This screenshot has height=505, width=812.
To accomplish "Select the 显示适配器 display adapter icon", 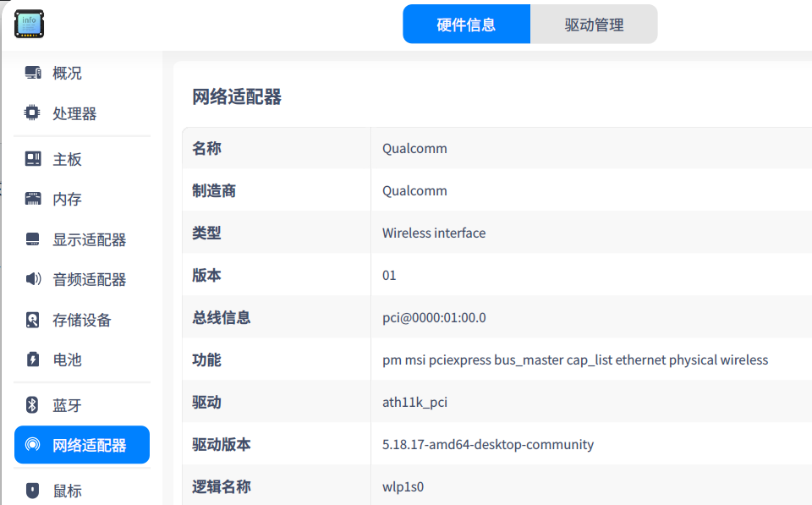I will [33, 239].
